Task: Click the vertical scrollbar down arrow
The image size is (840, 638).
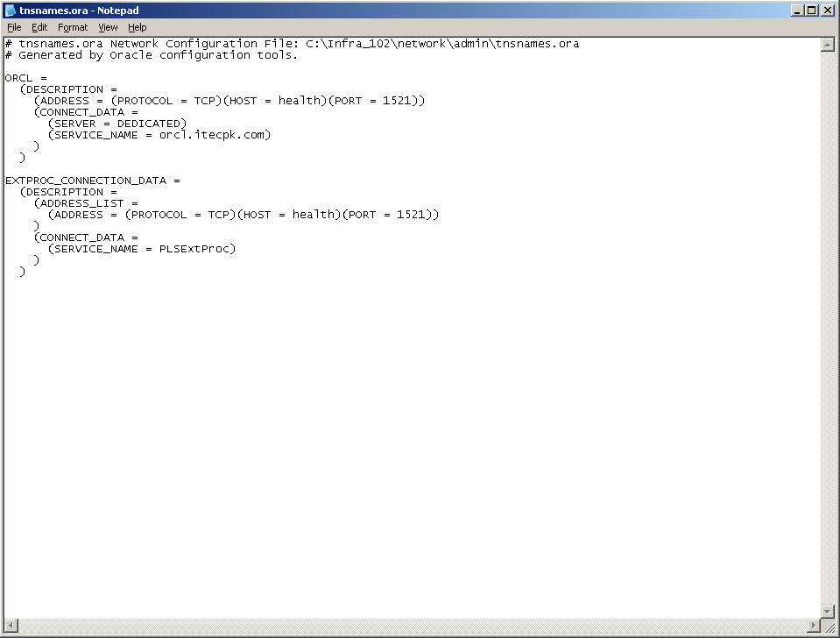Action: coord(827,611)
